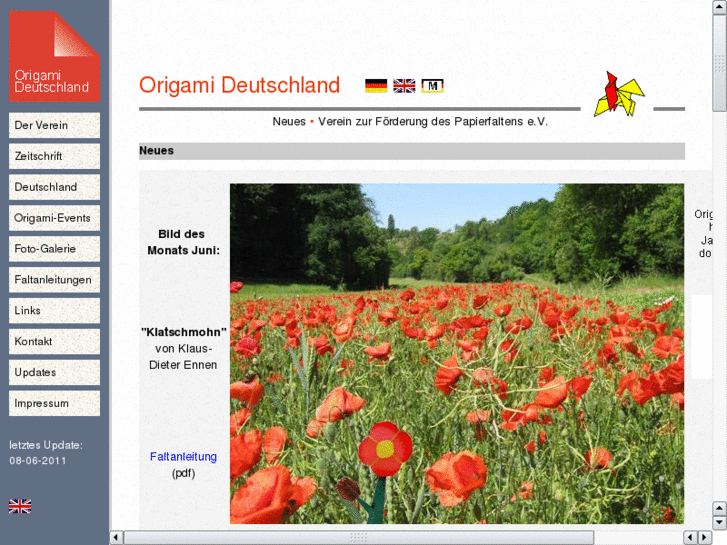The width and height of the screenshot is (727, 545).
Task: Click the vertical scrollbar down arrow at bottom
Action: [x=720, y=523]
